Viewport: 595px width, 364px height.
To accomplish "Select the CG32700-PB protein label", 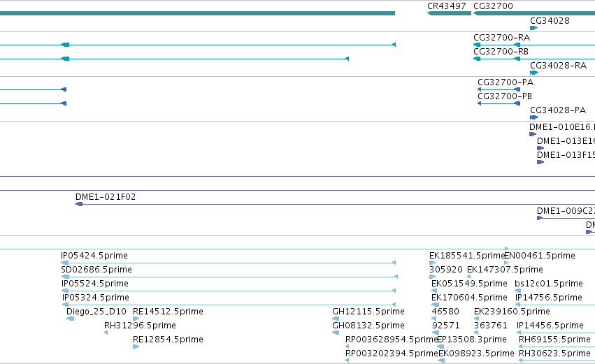I will coord(504,96).
